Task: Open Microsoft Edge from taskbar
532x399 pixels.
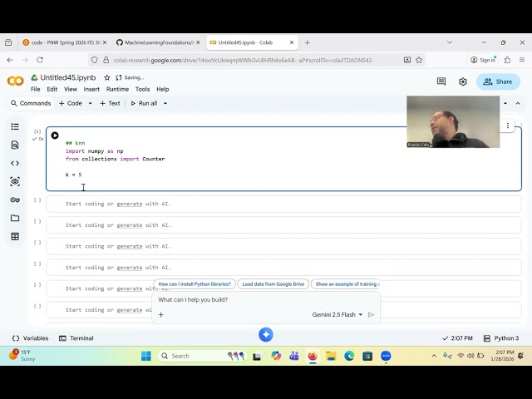Action: (349, 356)
